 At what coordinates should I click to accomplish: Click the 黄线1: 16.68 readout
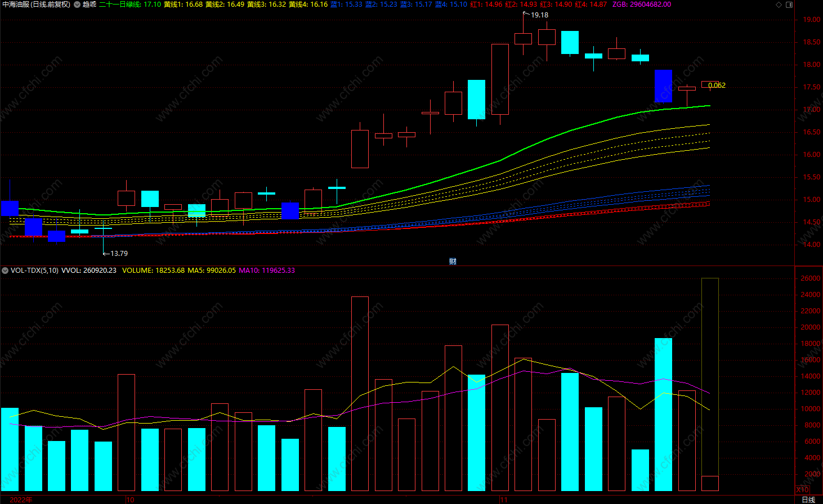(x=183, y=4)
